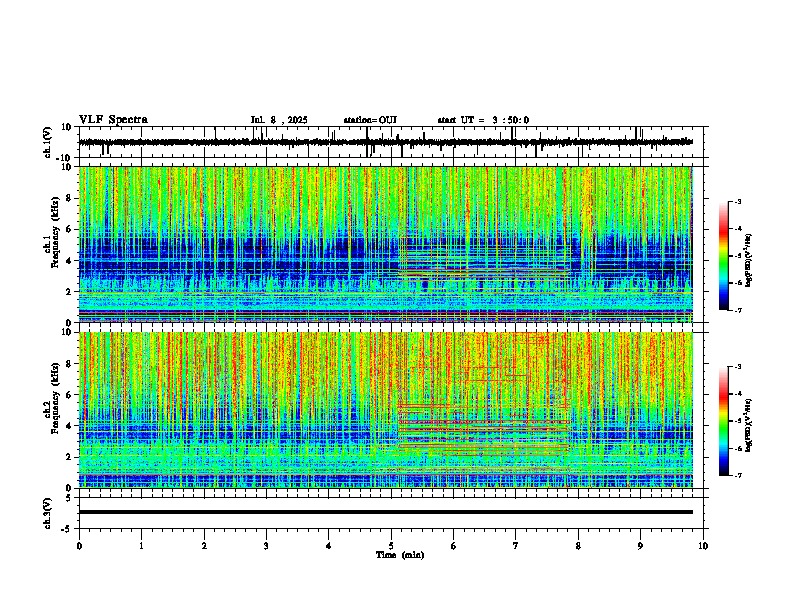This screenshot has height=612, width=792.
Task: Click the ch.2 Frequency (kHz) axis label
Action: [x=52, y=397]
